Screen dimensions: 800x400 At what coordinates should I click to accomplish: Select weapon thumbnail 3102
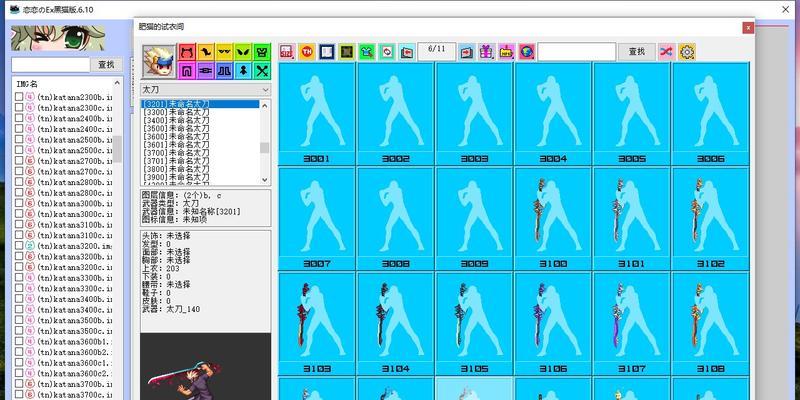click(x=711, y=218)
